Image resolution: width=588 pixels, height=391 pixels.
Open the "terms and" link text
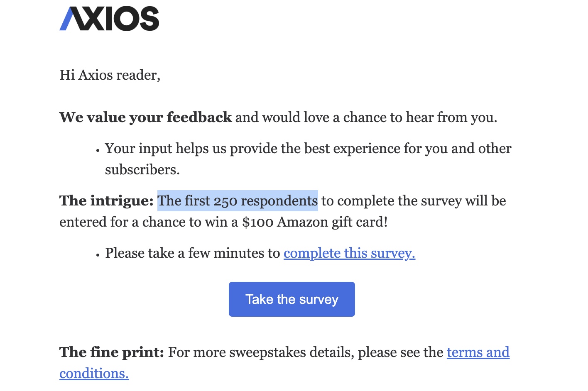click(478, 352)
